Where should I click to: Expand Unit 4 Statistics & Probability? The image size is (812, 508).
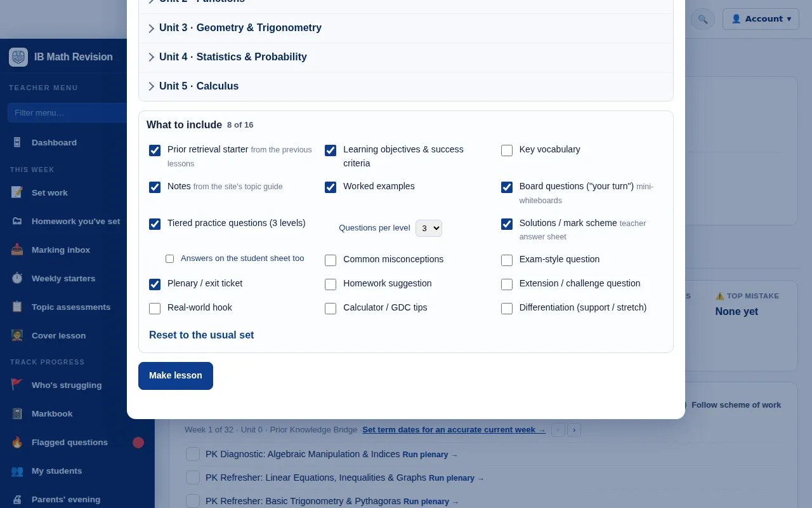tap(406, 57)
